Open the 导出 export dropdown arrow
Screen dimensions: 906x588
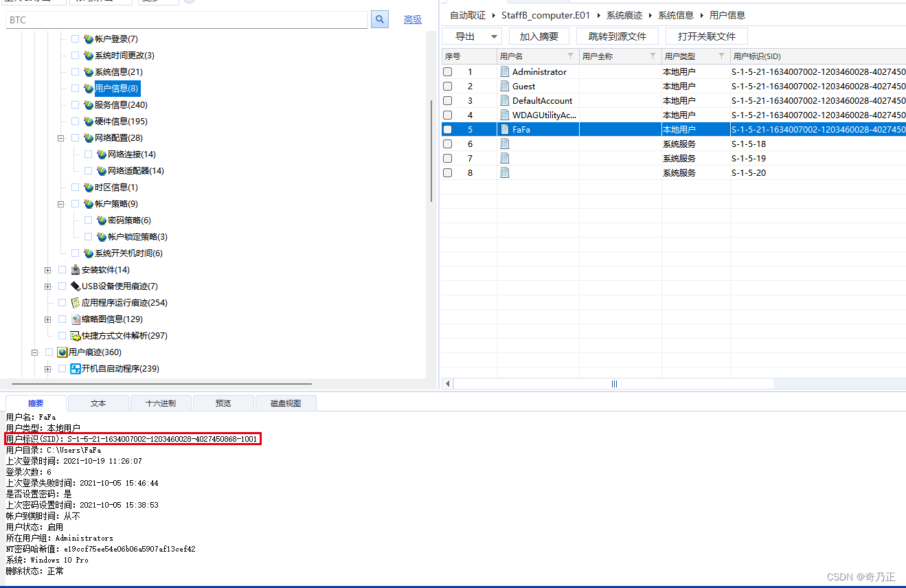495,36
